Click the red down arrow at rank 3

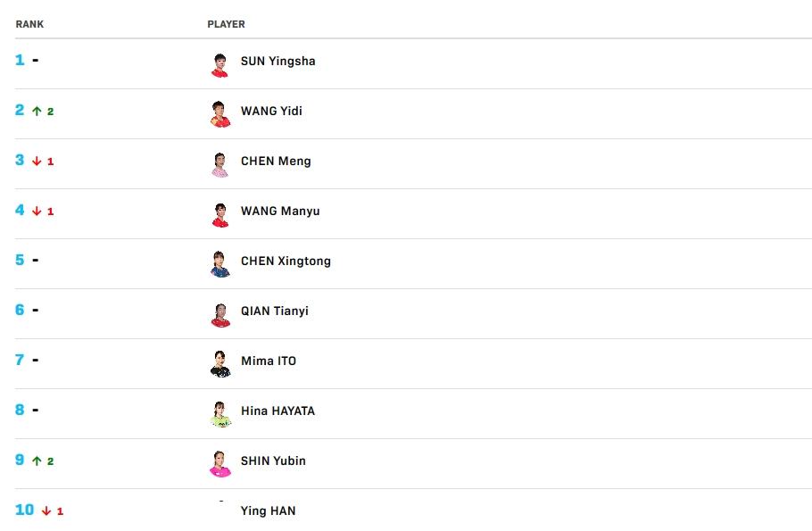(37, 162)
